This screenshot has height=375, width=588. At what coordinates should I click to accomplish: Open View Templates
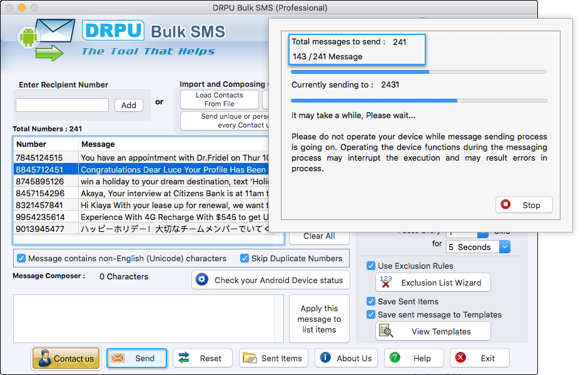[433, 331]
